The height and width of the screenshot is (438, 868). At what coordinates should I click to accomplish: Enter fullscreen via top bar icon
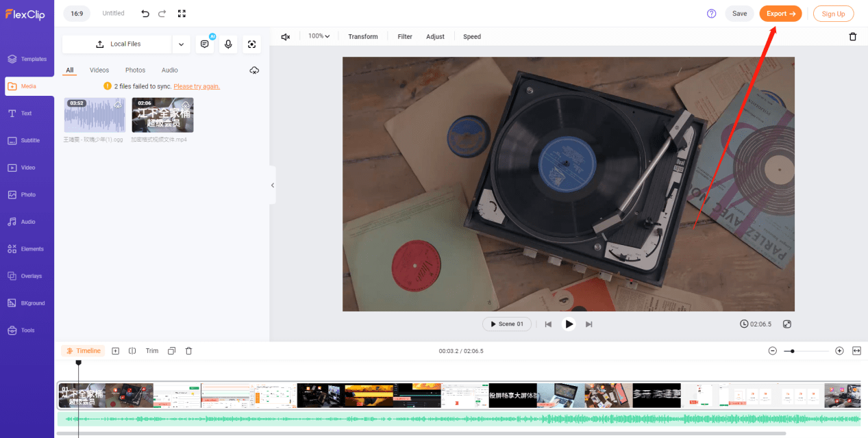point(182,13)
